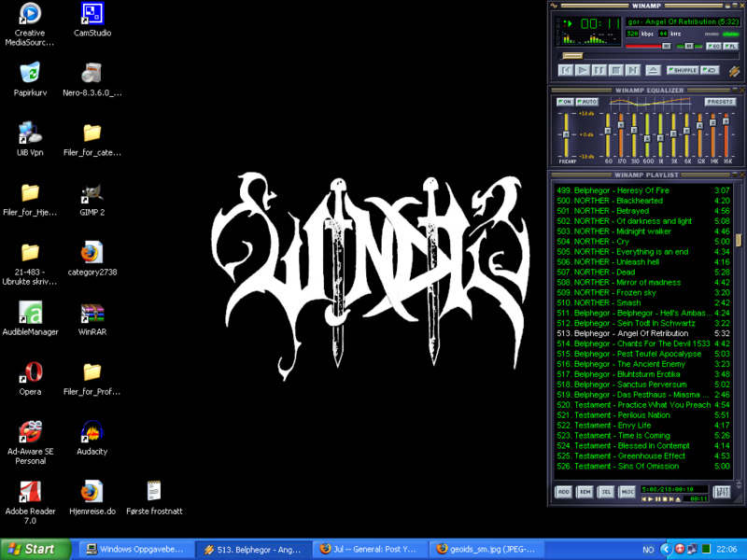Toggle the equalizer ON button
Image resolution: width=747 pixels, height=560 pixels.
(x=565, y=102)
